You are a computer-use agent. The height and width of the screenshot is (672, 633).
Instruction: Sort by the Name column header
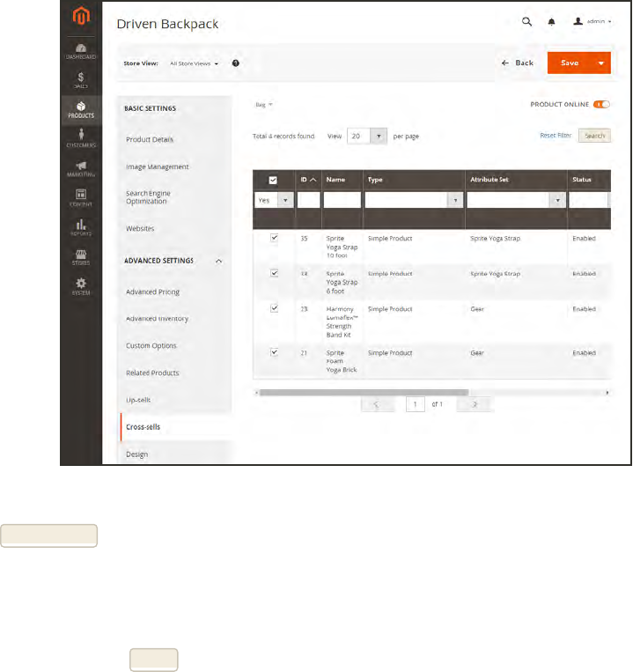pyautogui.click(x=335, y=180)
